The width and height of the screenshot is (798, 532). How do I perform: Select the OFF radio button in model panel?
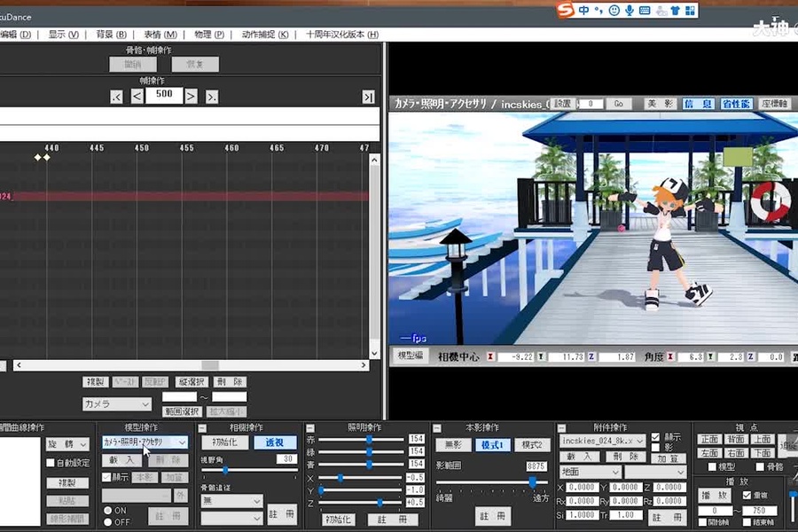tap(110, 520)
